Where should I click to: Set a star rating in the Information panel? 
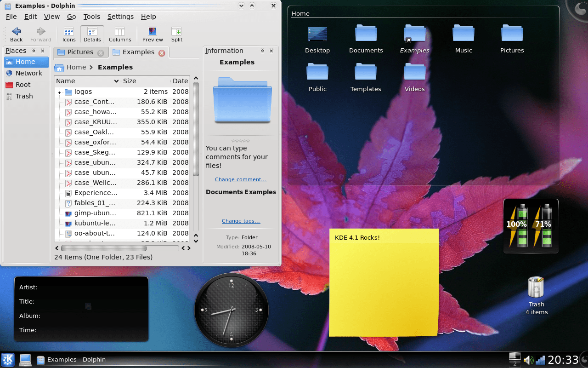(x=241, y=141)
